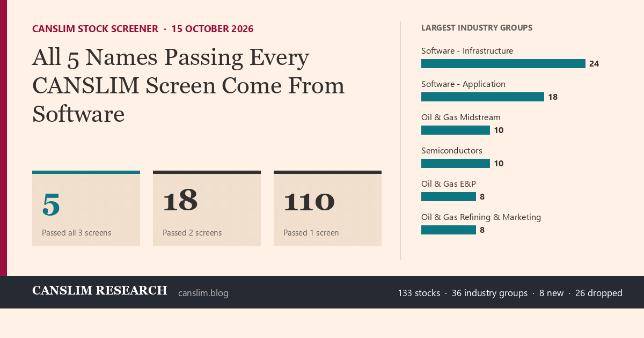Click the 'Oil & Gas Midstream' label
The width and height of the screenshot is (644, 338).
[x=460, y=117]
